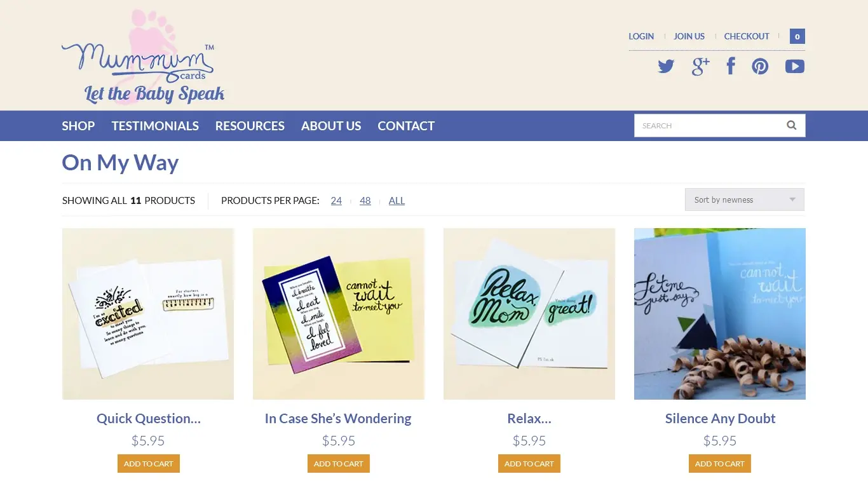This screenshot has height=488, width=868.
Task: Open Silence Any Doubt card thumbnail
Action: point(719,314)
